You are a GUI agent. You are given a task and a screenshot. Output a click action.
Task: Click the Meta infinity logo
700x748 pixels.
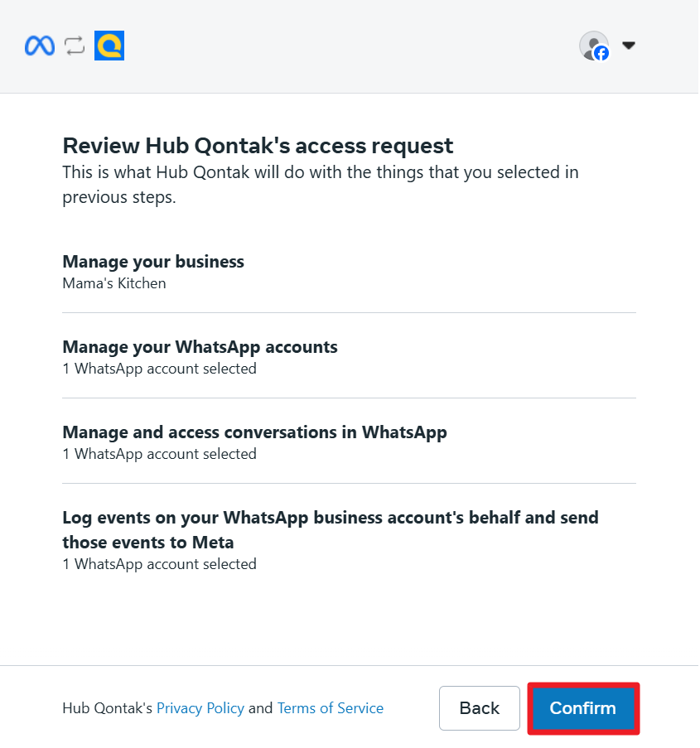click(x=40, y=46)
